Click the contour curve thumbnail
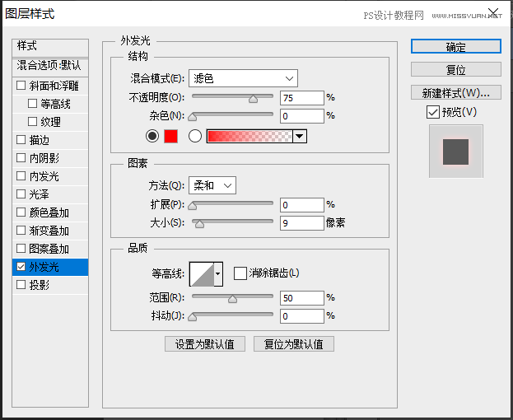Screen dimensions: 513x420 [202, 273]
